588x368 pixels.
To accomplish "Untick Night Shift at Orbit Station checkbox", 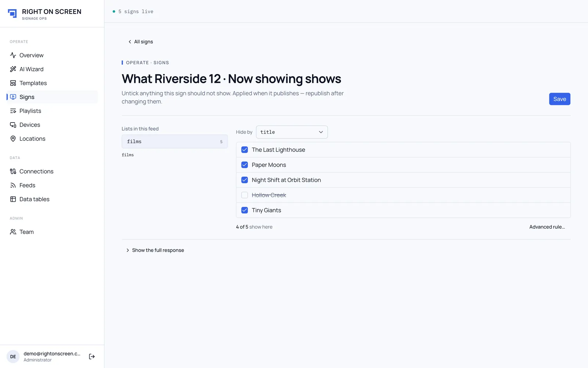I will coord(244,180).
